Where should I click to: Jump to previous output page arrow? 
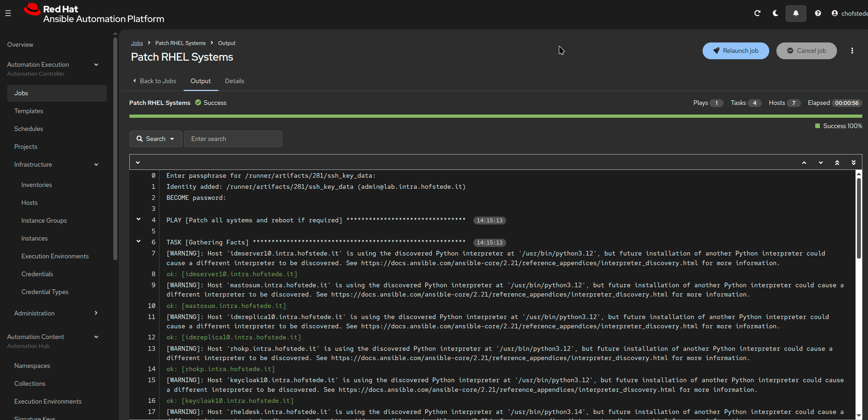804,162
